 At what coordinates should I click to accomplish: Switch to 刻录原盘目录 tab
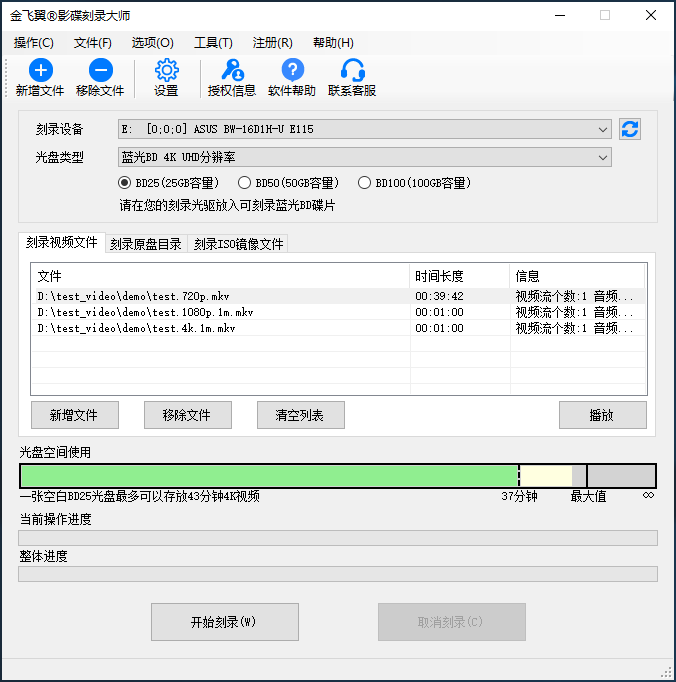146,244
